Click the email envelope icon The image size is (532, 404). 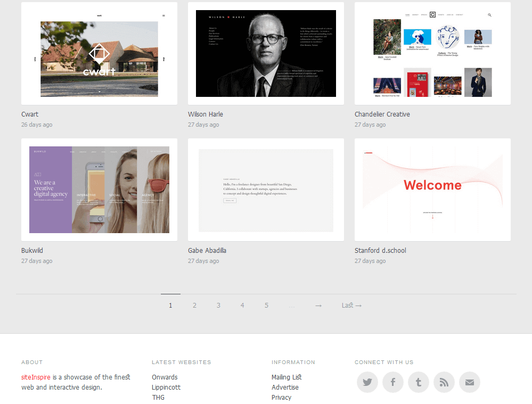click(x=470, y=382)
